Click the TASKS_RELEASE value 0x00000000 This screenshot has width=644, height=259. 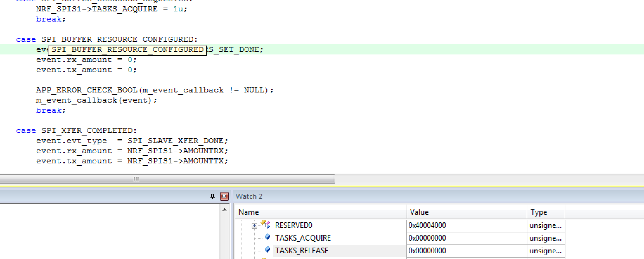tap(427, 251)
